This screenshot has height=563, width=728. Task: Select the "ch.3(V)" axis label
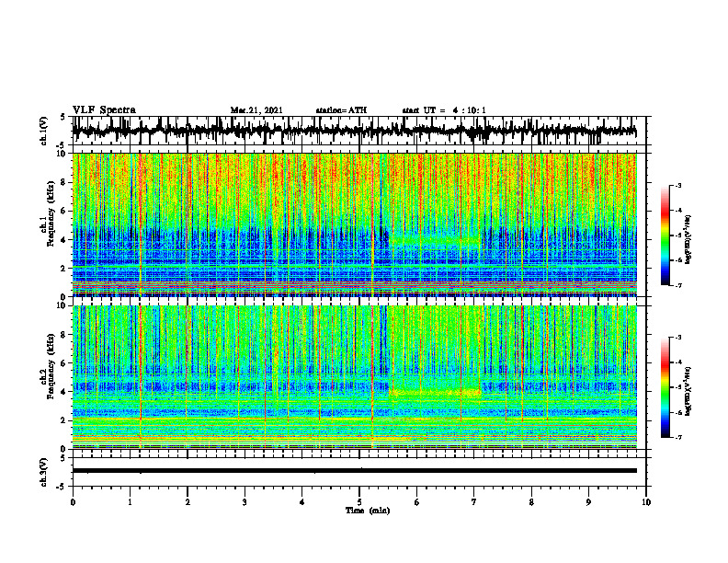tap(43, 472)
